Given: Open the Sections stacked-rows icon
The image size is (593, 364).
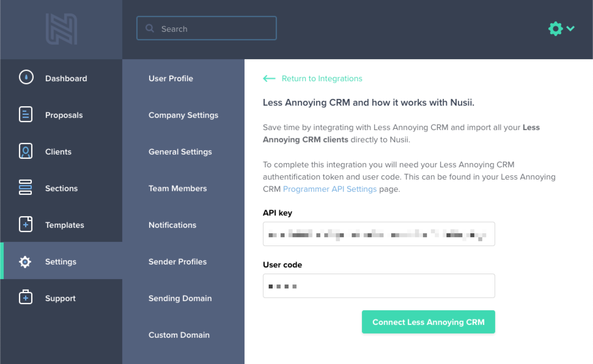Looking at the screenshot, I should 26,188.
